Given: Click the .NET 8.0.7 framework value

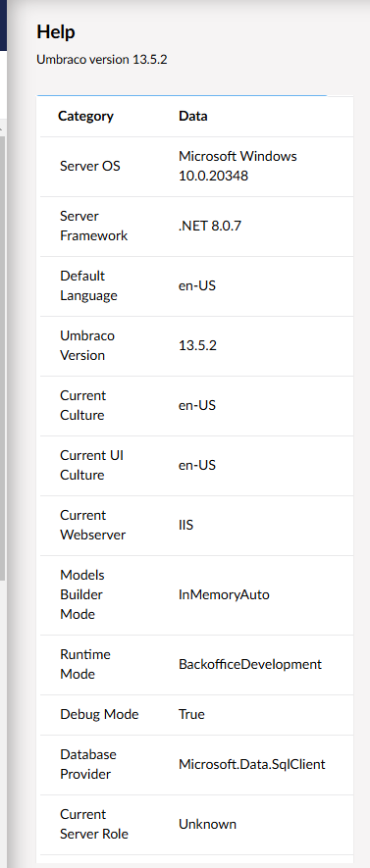Looking at the screenshot, I should (x=210, y=226).
